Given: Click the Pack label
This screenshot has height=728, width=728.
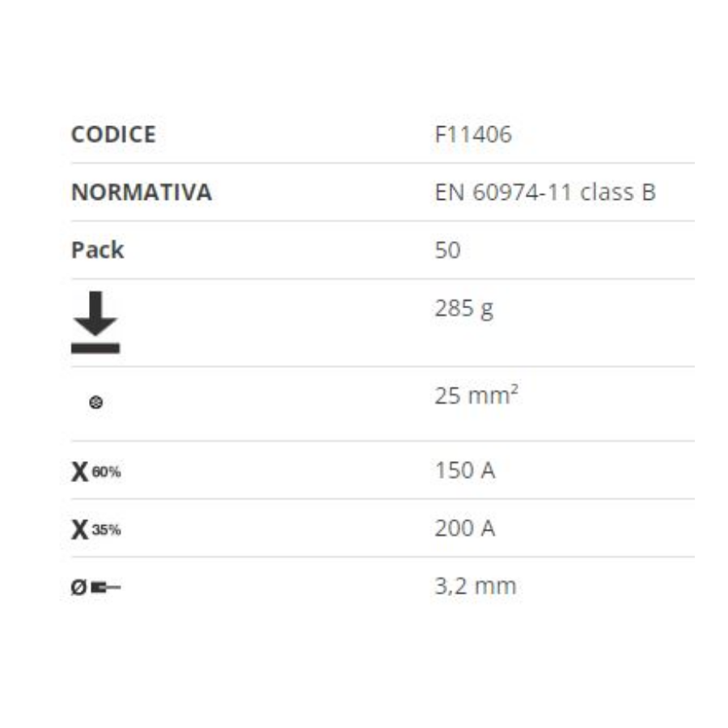Looking at the screenshot, I should [98, 250].
